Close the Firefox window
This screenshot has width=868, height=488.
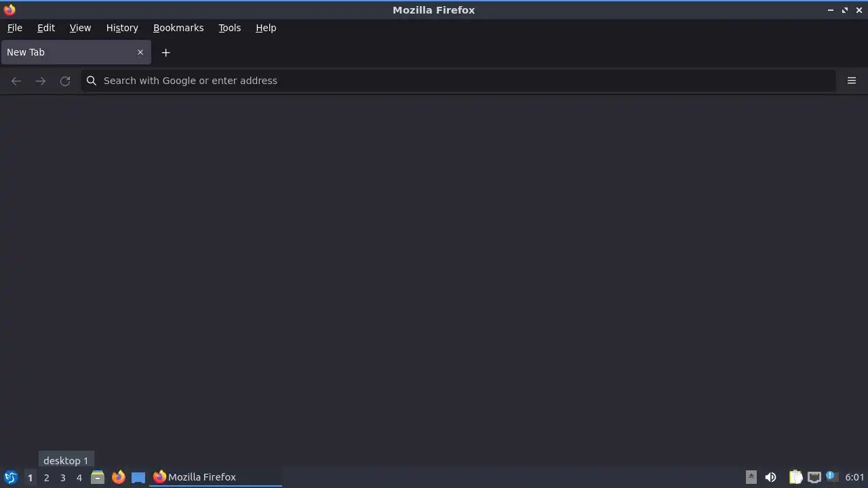[859, 10]
